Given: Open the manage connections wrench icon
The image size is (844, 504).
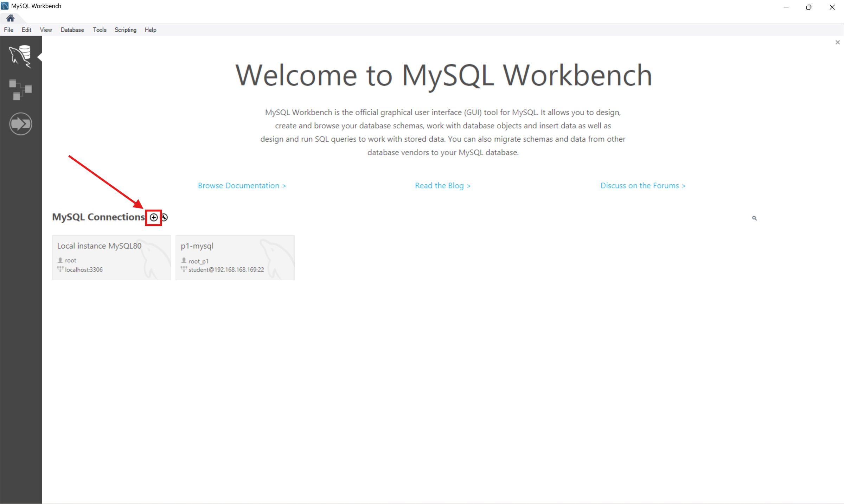Looking at the screenshot, I should click(165, 217).
